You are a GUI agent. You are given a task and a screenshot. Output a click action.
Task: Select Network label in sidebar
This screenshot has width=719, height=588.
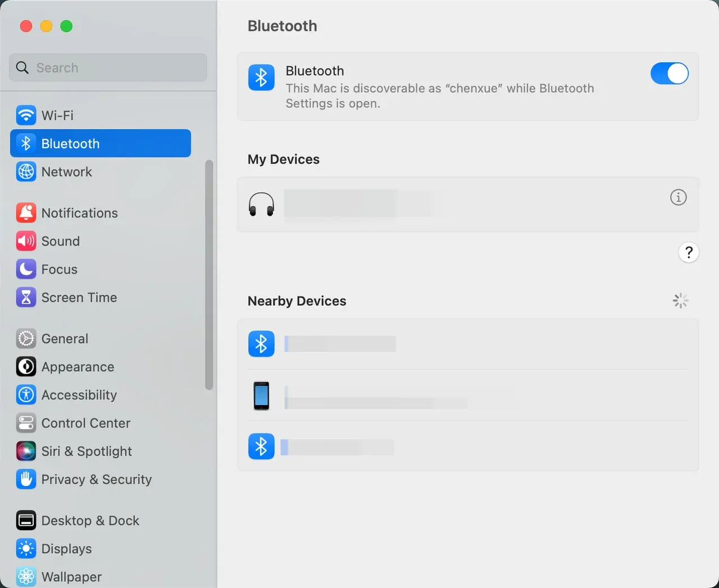pos(67,171)
